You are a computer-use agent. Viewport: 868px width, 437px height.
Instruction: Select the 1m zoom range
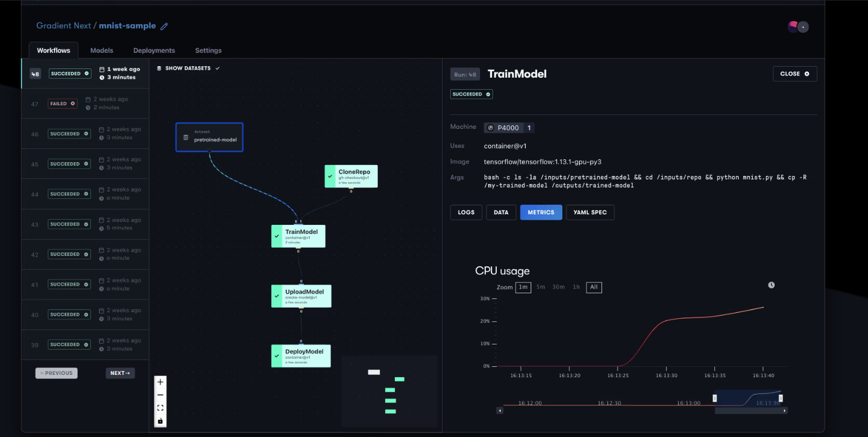523,287
